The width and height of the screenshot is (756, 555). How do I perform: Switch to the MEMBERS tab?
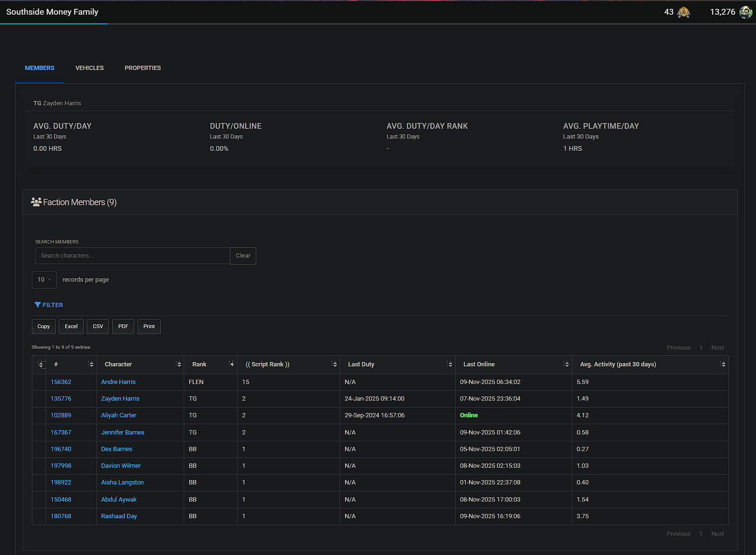pyautogui.click(x=40, y=68)
